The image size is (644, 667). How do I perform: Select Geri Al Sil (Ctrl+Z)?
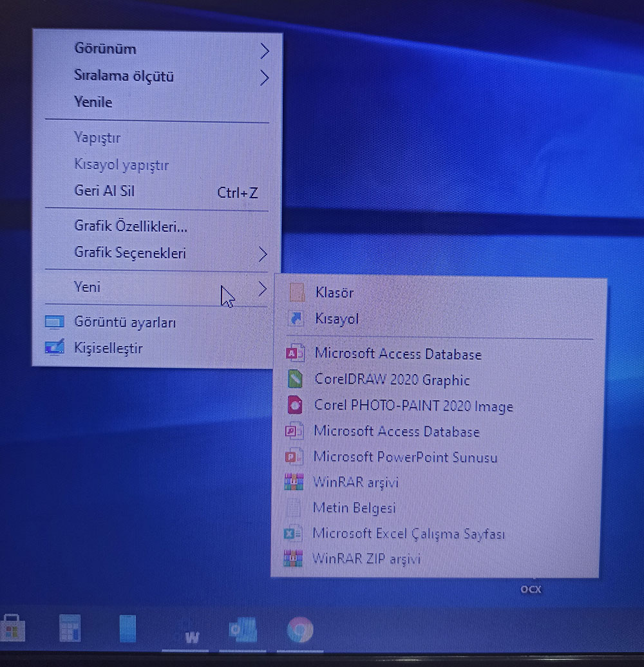pyautogui.click(x=157, y=191)
